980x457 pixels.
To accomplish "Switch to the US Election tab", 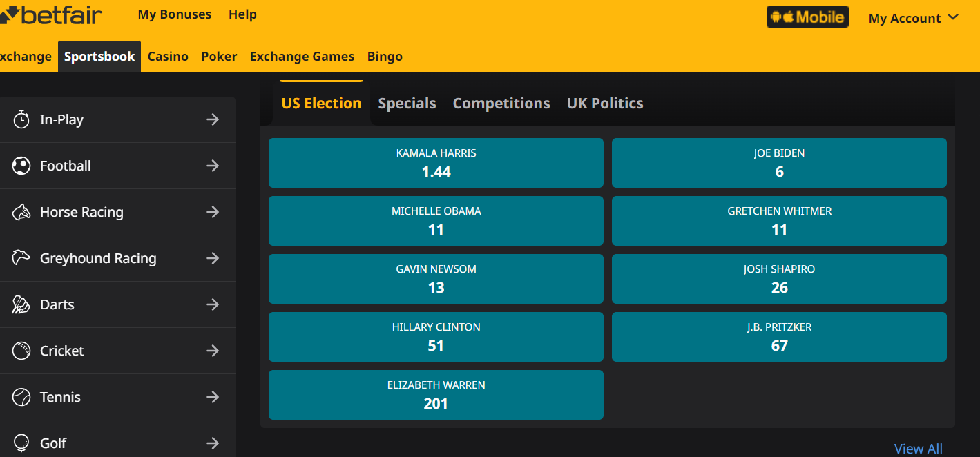I will coord(321,104).
